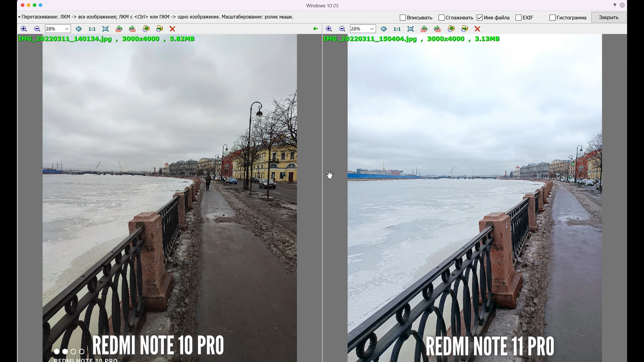The width and height of the screenshot is (644, 362).
Task: Uncheck the Имя файла checkbox
Action: point(479,18)
